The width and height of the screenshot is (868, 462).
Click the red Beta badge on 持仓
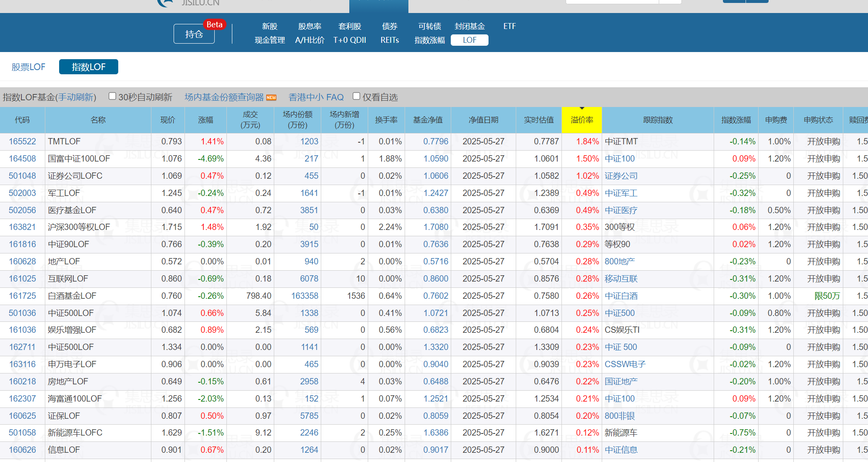pyautogui.click(x=214, y=25)
